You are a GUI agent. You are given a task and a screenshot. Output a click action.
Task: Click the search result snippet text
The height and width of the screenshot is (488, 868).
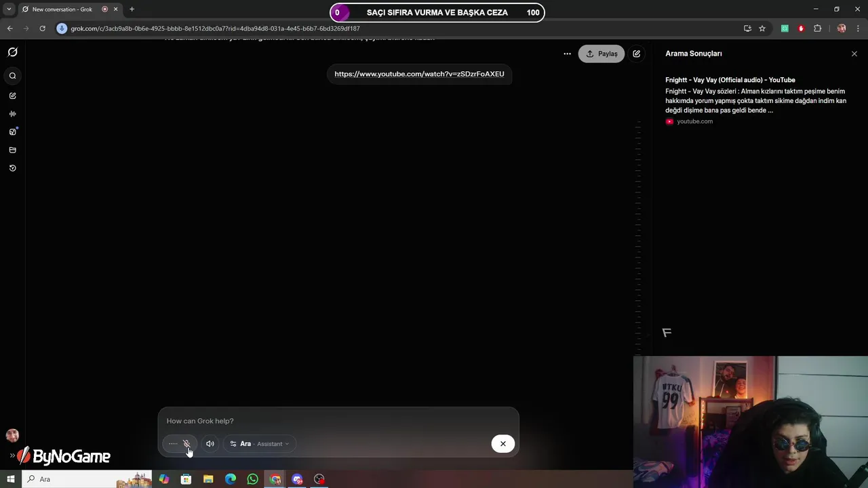point(755,100)
